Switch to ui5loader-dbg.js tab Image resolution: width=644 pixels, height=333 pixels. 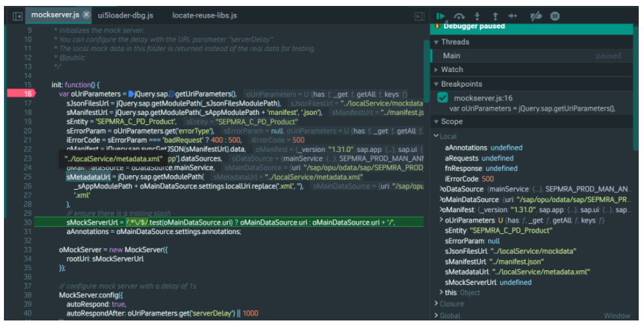click(x=125, y=16)
